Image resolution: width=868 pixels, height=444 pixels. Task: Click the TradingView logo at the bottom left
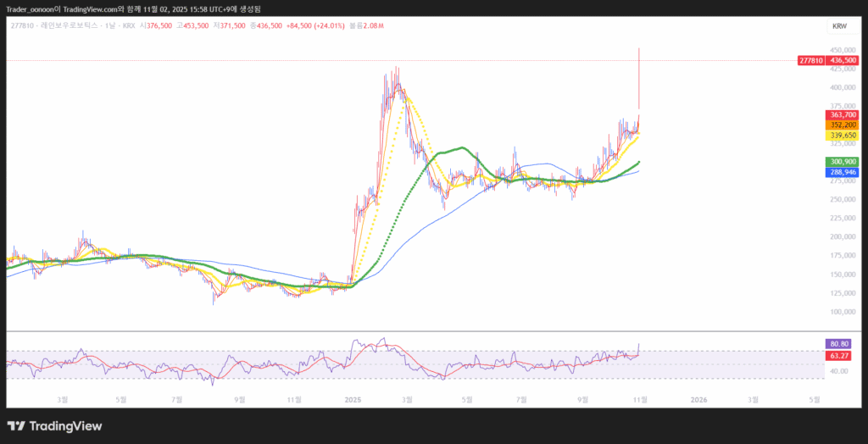[54, 426]
